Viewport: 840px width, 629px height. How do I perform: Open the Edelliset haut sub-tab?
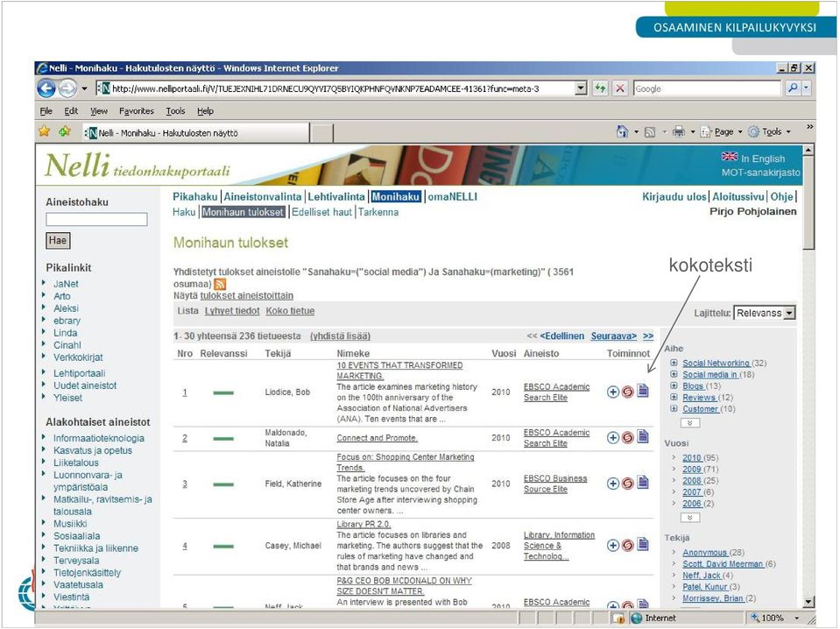[321, 212]
